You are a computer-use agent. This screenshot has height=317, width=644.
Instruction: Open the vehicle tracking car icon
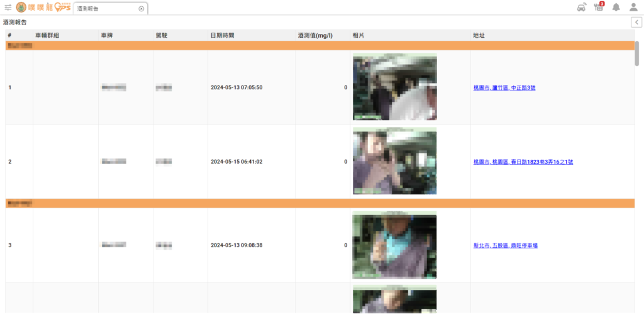point(582,8)
